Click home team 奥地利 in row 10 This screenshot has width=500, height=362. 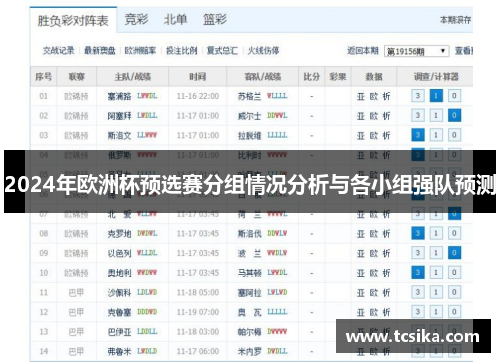tap(119, 273)
